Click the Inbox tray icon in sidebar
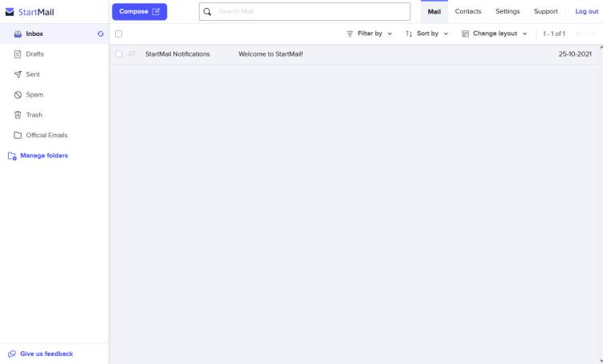The image size is (603, 364). tap(18, 34)
